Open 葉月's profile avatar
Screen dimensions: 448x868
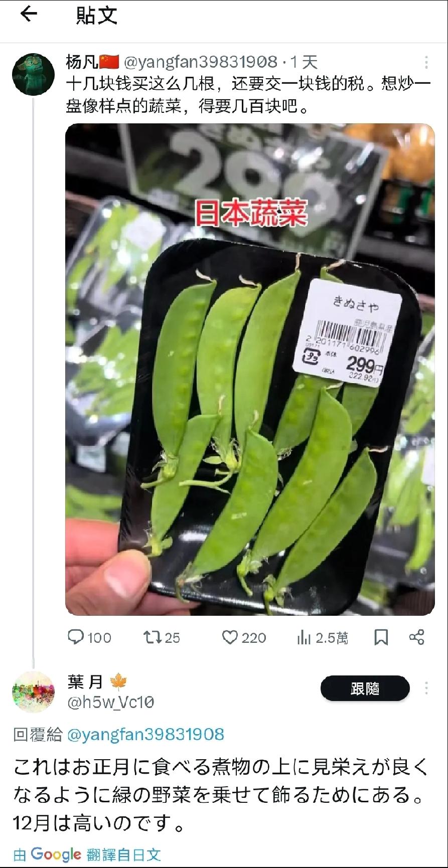pyautogui.click(x=33, y=692)
